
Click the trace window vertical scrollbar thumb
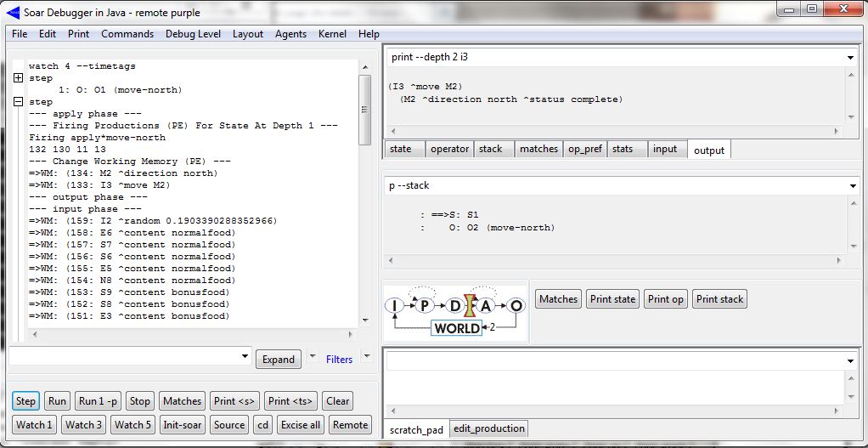364,109
